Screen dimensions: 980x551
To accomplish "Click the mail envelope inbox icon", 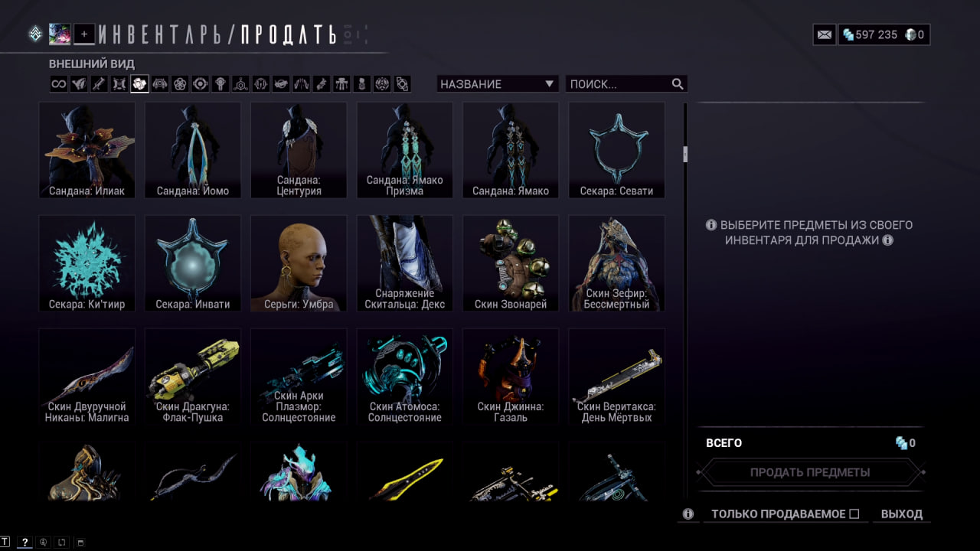I will pos(825,34).
